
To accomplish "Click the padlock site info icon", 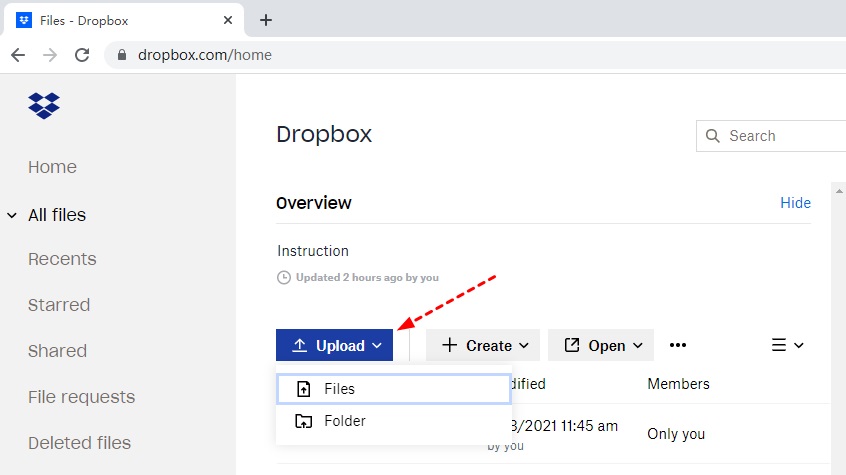I will point(122,55).
